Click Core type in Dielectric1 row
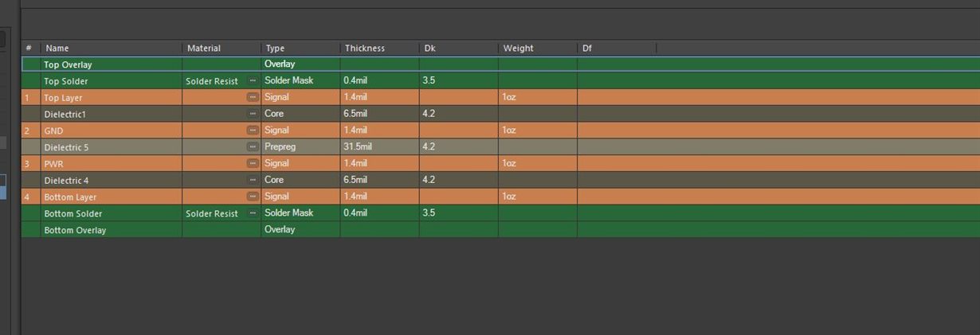The height and width of the screenshot is (335, 980). point(274,114)
